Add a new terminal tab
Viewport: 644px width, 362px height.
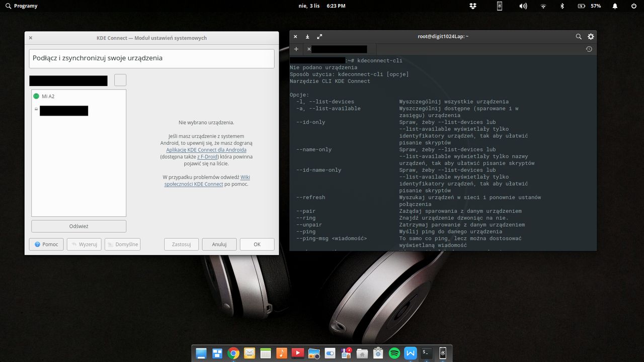(x=296, y=49)
